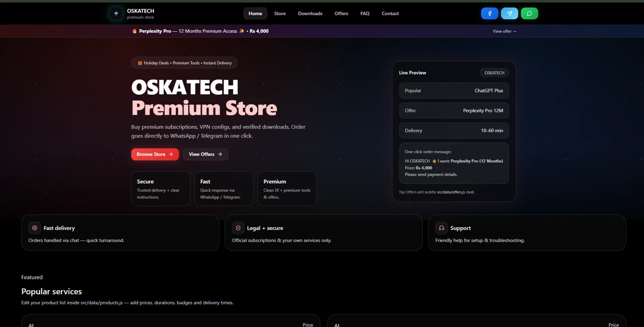Click the Live Preview title
This screenshot has width=644, height=327.
pos(413,73)
